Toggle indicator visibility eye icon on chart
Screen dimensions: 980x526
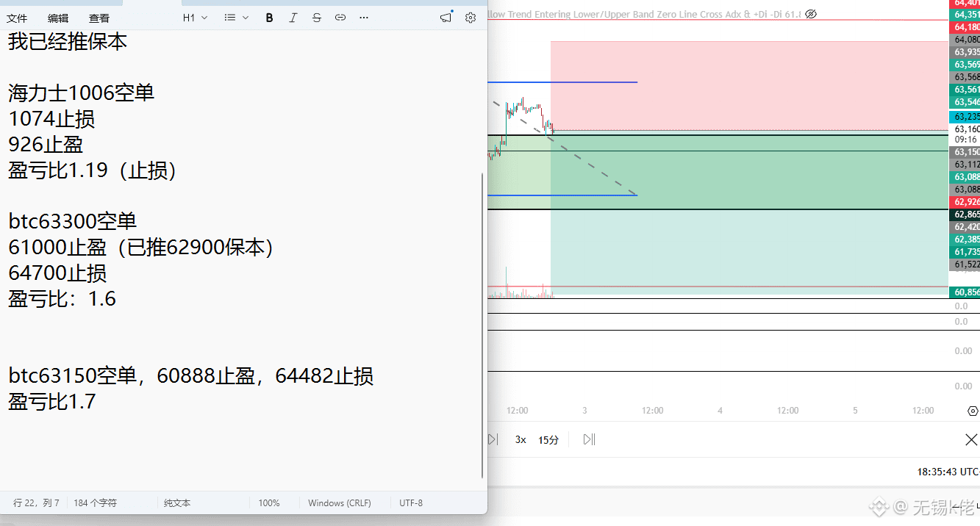tap(811, 14)
